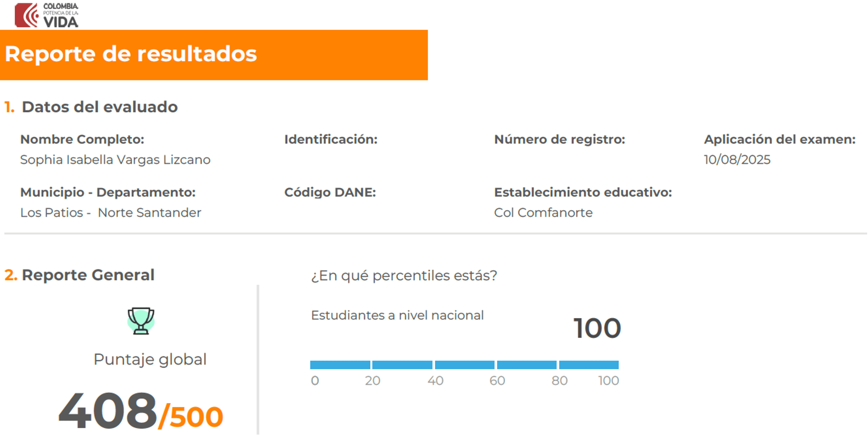Click the ¿En qué percentiles estás? heading

tap(404, 276)
